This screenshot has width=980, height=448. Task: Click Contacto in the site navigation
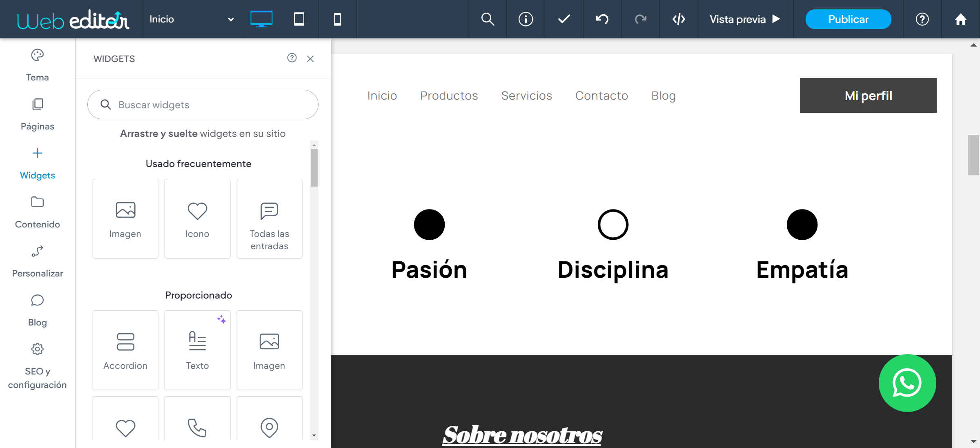[602, 96]
